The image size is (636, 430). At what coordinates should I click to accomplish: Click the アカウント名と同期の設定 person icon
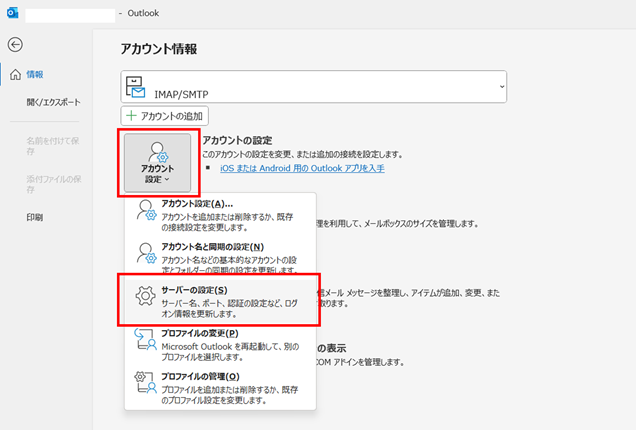[144, 255]
